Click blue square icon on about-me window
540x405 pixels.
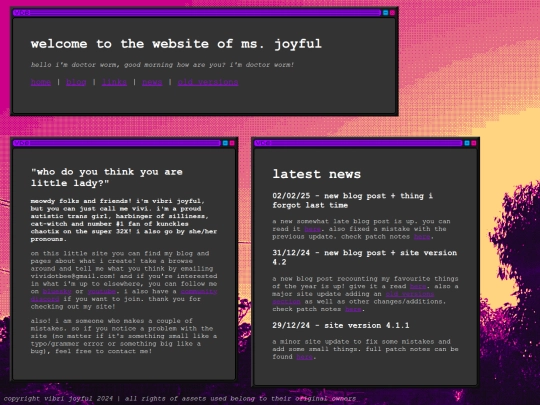225,143
